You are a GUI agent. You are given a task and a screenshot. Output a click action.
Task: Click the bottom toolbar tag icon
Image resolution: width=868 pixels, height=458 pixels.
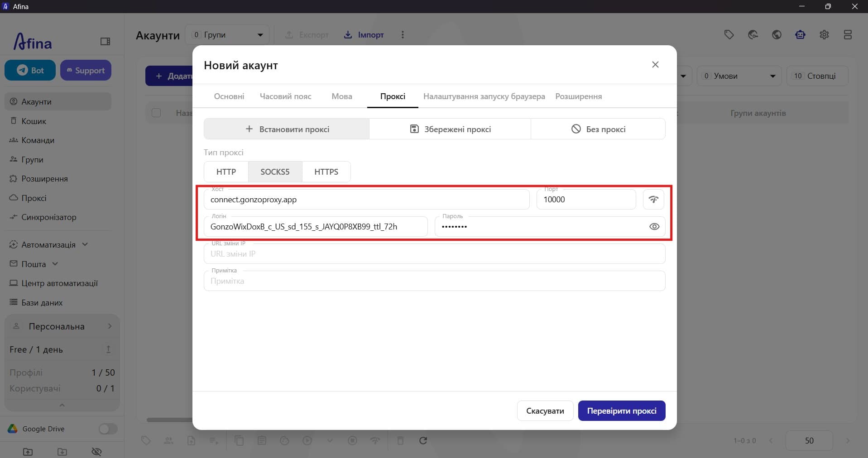146,440
